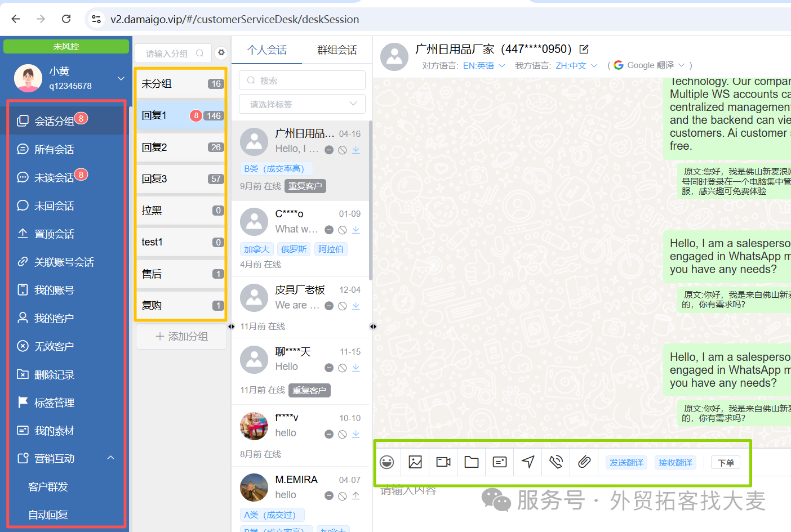This screenshot has height=532, width=791.
Task: Edit the contact name with pencil icon
Action: point(584,49)
